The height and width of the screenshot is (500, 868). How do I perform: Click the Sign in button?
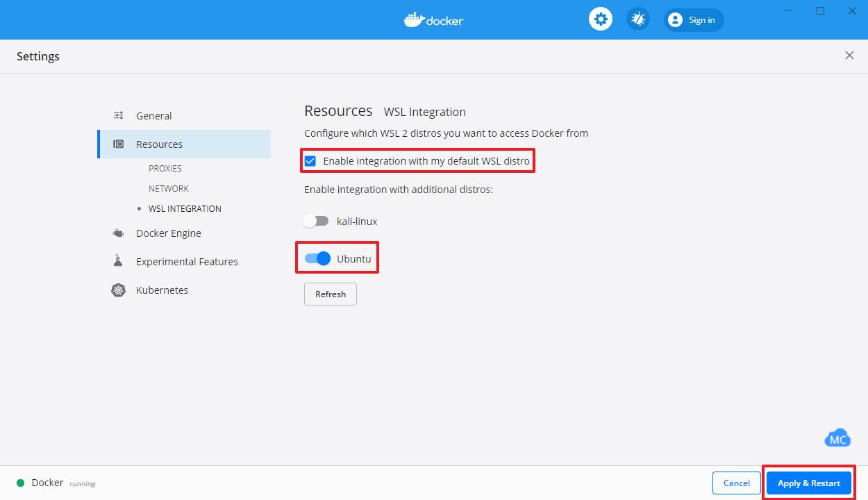[694, 20]
